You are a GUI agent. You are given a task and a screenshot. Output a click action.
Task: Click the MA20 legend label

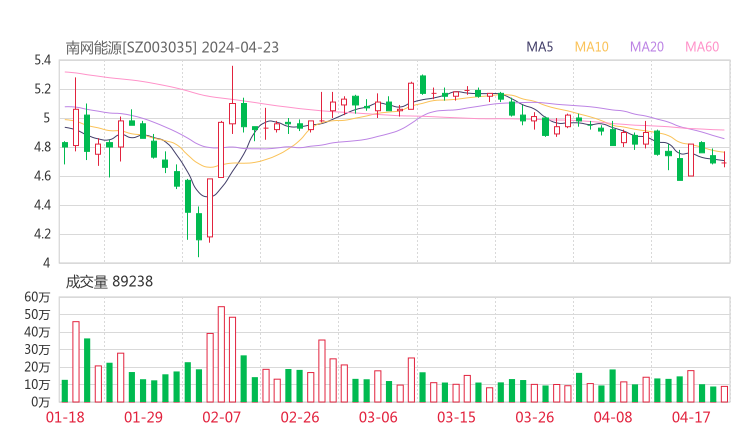647,47
